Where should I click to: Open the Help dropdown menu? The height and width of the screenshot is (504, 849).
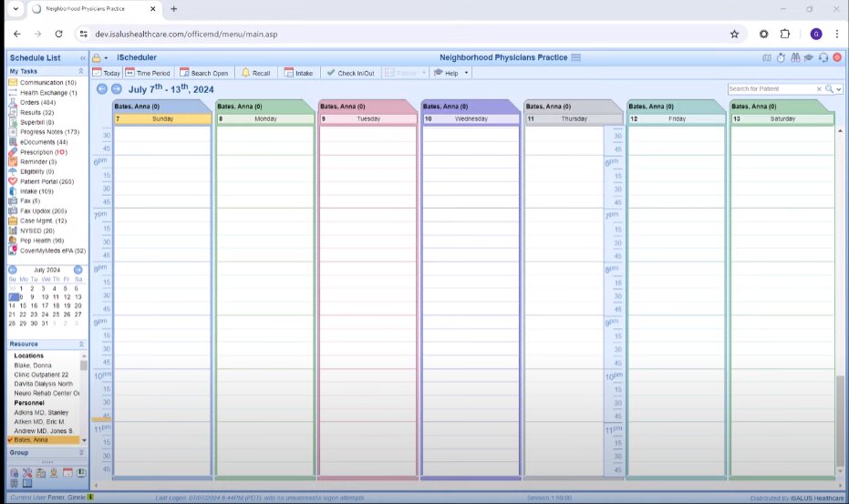pos(451,73)
